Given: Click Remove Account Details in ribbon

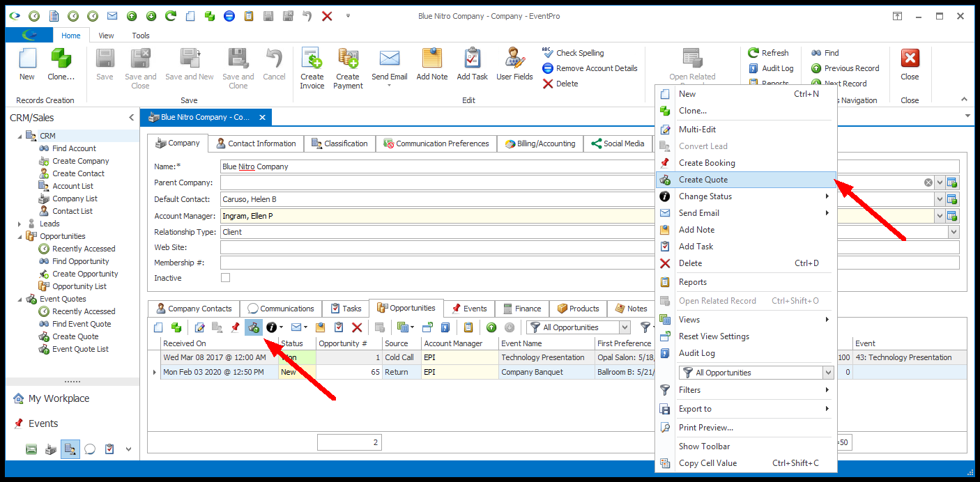Looking at the screenshot, I should tap(590, 68).
